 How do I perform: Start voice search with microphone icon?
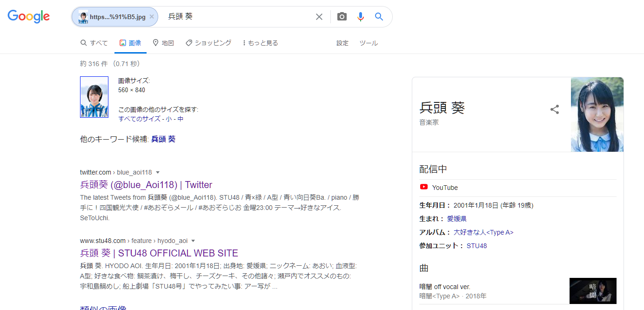pos(361,17)
